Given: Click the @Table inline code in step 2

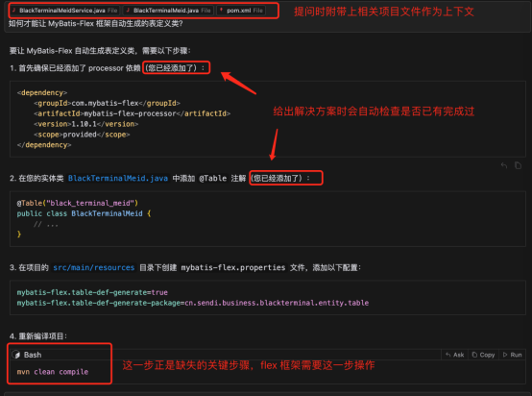Looking at the screenshot, I should [x=213, y=179].
